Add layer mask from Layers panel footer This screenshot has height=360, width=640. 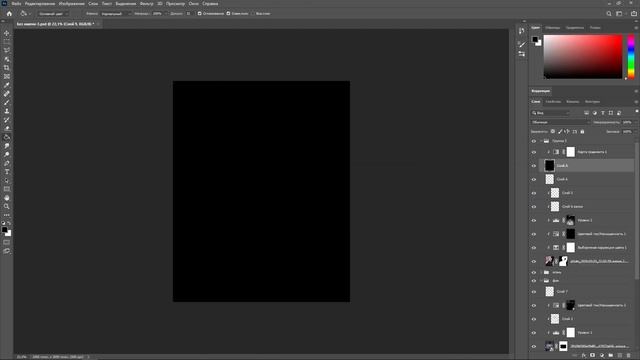[x=593, y=356]
